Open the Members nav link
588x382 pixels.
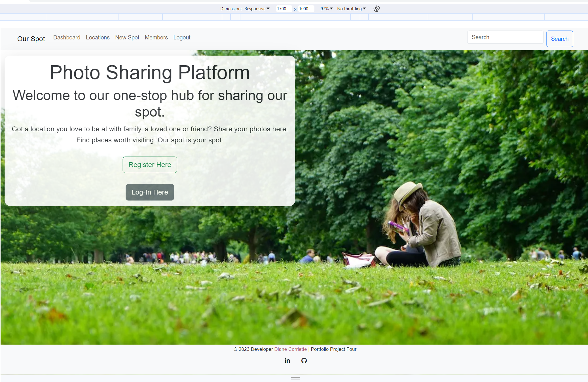tap(156, 37)
